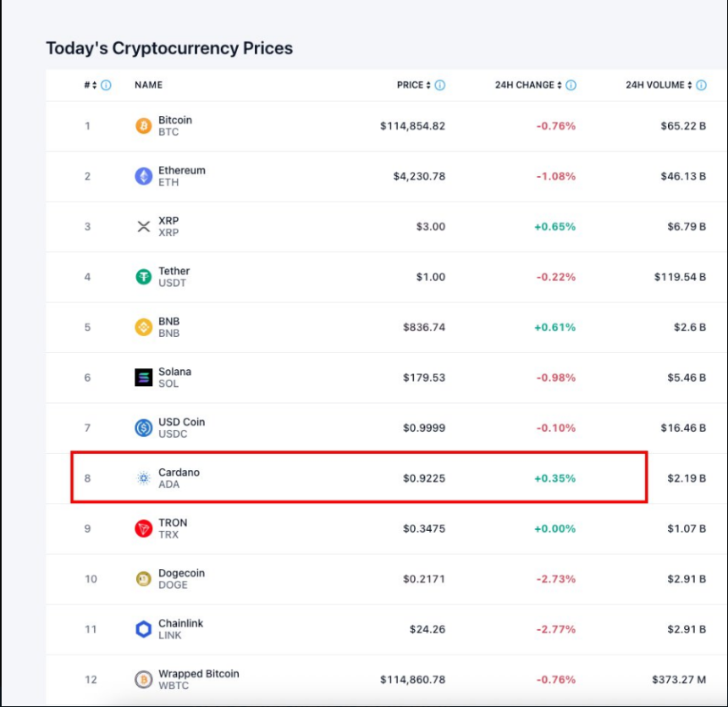Open the XRP coin name link
Image resolution: width=728 pixels, height=707 pixels.
[168, 221]
